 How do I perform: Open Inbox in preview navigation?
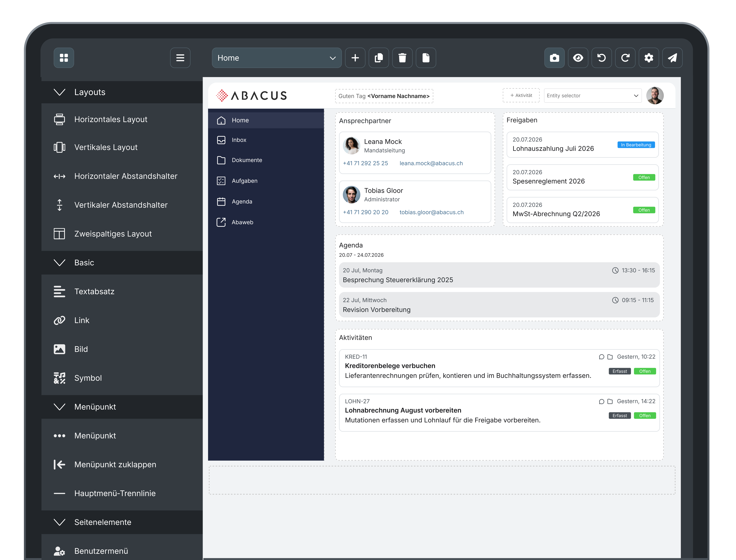point(266,140)
